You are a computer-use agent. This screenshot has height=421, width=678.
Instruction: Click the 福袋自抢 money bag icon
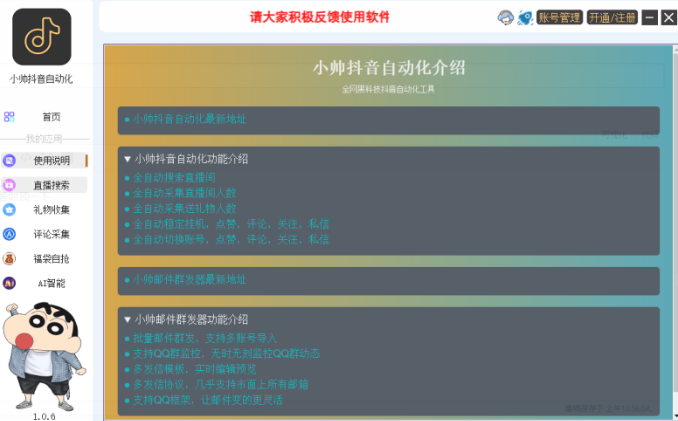pos(9,258)
